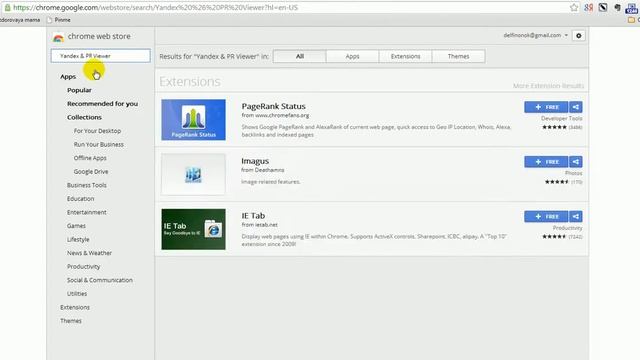
Task: Click chrome web store title text
Action: point(99,36)
